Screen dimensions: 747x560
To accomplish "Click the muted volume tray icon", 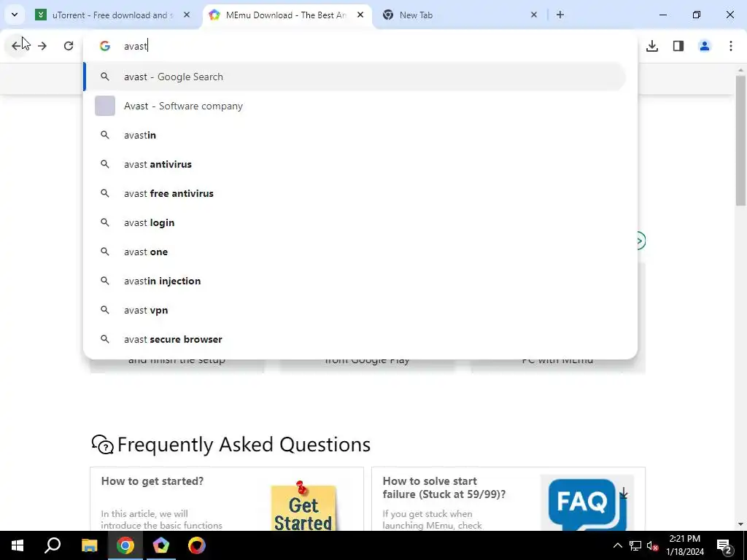I will click(x=652, y=545).
